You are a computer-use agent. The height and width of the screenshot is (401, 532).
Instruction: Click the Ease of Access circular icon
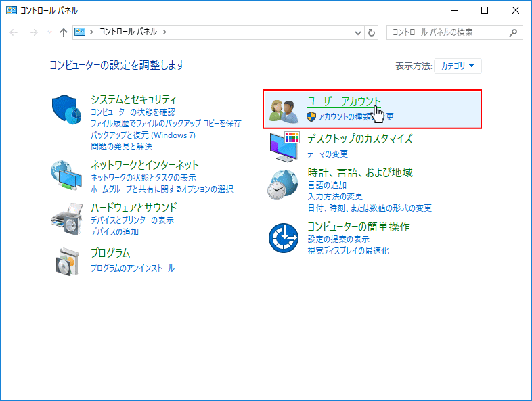coord(284,238)
